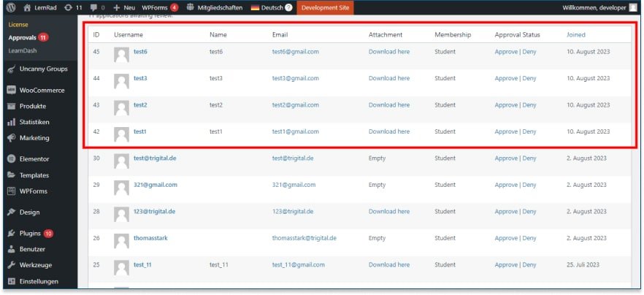The width and height of the screenshot is (644, 295).
Task: Open username link test2
Action: tap(140, 105)
